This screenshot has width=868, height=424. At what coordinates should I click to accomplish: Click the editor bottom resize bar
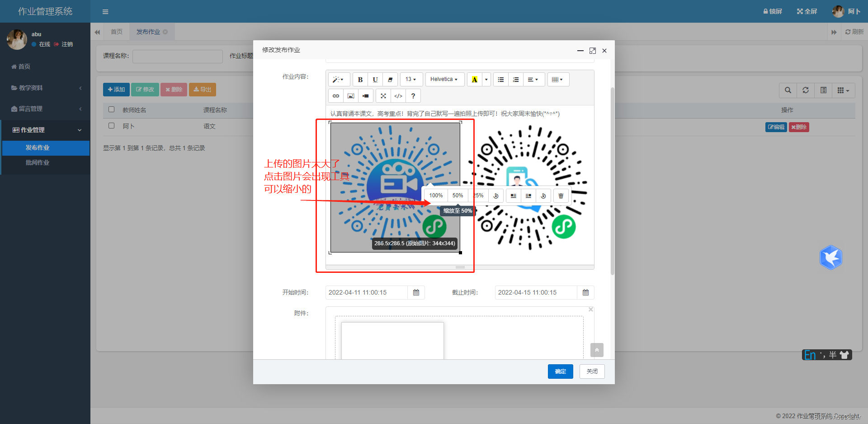point(460,267)
